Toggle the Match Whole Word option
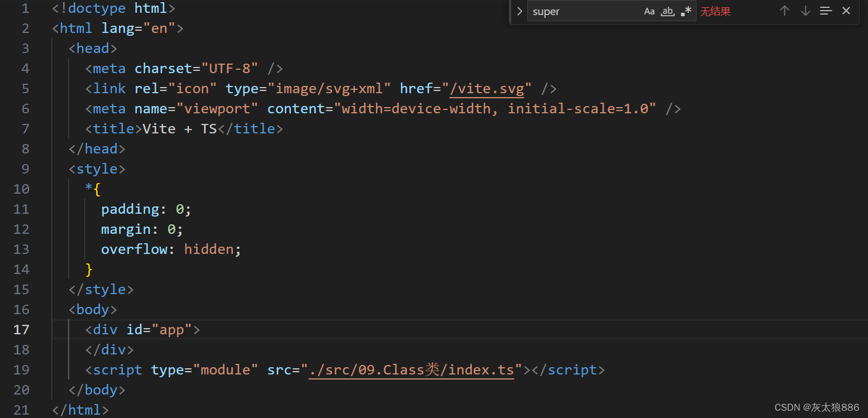 pyautogui.click(x=667, y=11)
